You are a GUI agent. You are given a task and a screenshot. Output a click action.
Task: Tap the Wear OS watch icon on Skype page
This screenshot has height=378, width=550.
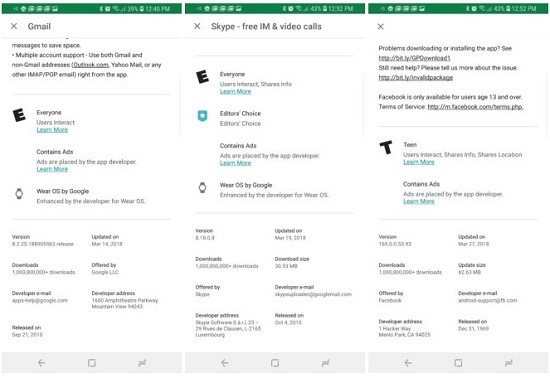click(202, 188)
